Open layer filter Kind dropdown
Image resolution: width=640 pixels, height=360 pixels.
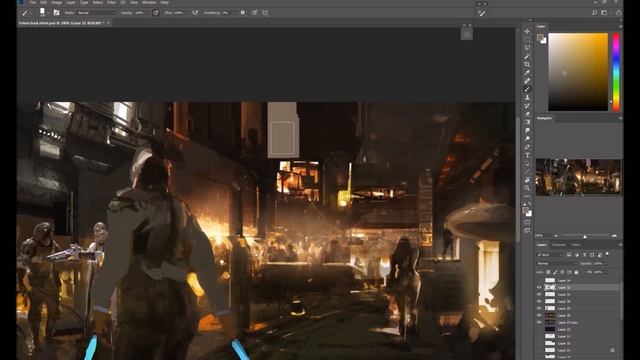pos(549,255)
